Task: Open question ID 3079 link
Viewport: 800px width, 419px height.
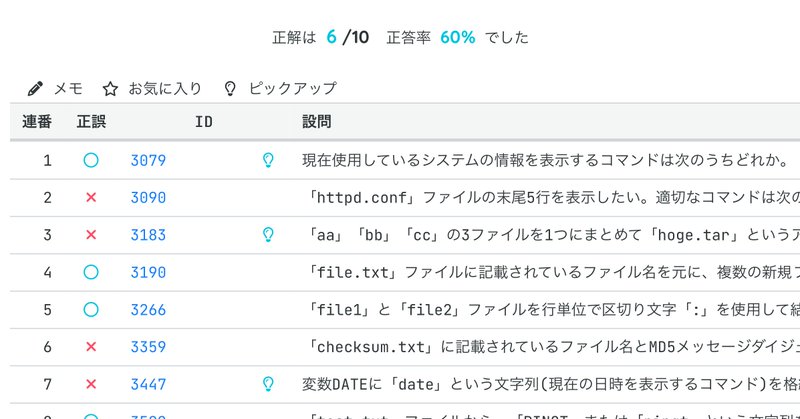Action: pyautogui.click(x=148, y=160)
